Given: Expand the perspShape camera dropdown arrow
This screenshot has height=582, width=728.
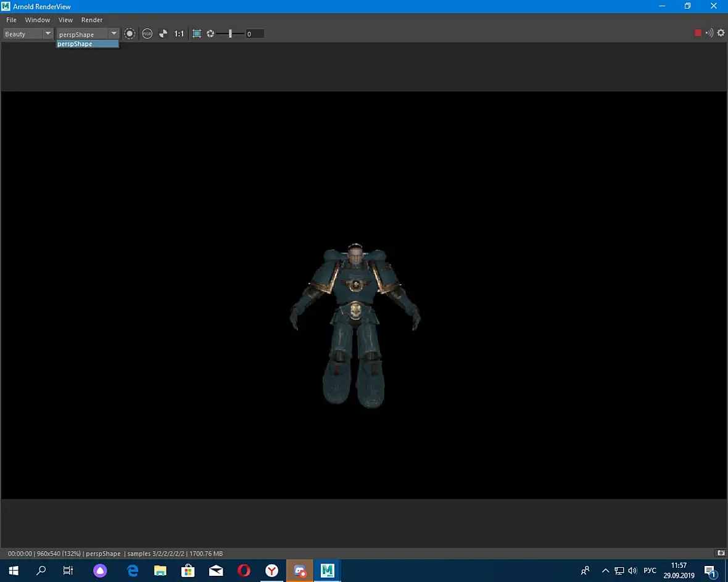Looking at the screenshot, I should tap(114, 34).
